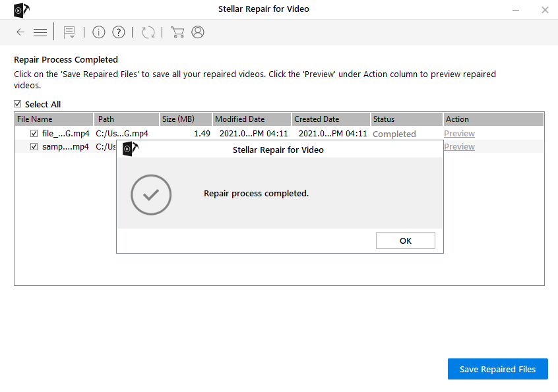
Task: Click the Modified Date column header
Action: [x=251, y=119]
